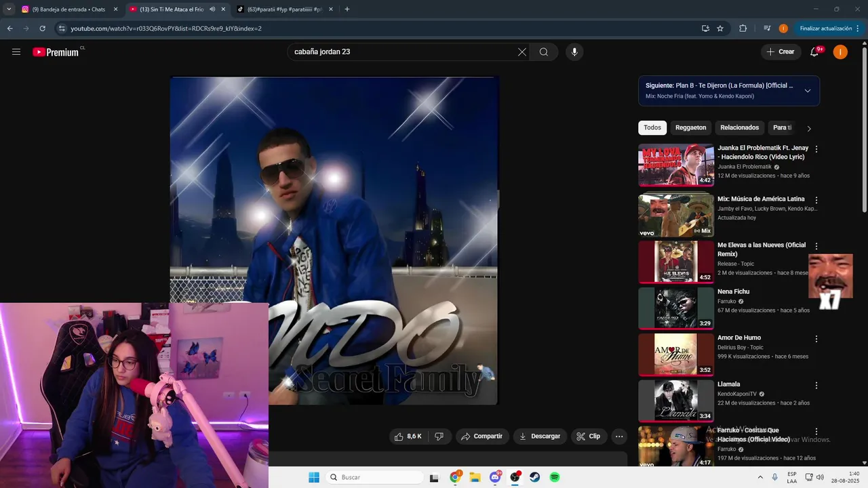Viewport: 868px width, 488px height.
Task: Clear the search box with the X
Action: 522,52
